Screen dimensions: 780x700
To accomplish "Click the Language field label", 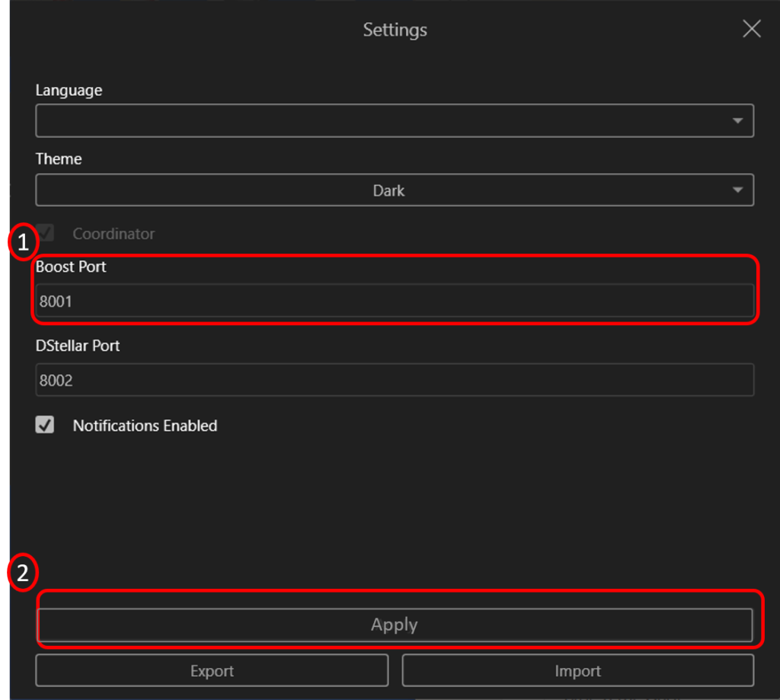I will (x=69, y=90).
